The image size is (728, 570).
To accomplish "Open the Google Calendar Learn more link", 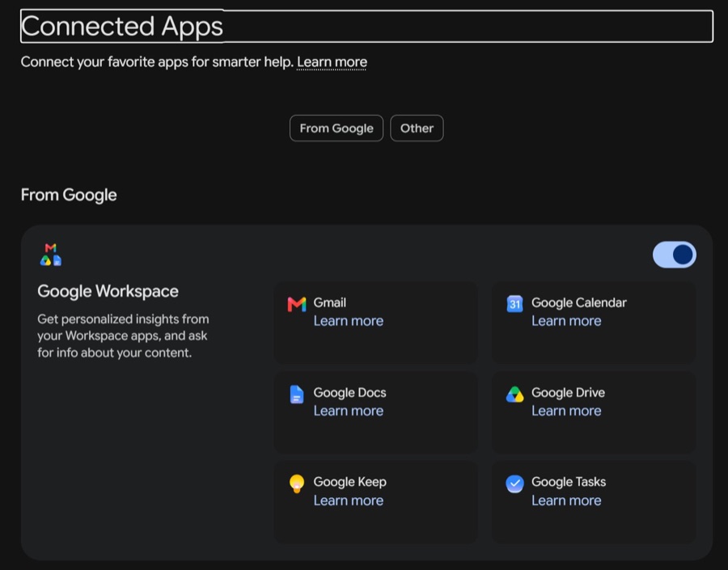I will 566,321.
